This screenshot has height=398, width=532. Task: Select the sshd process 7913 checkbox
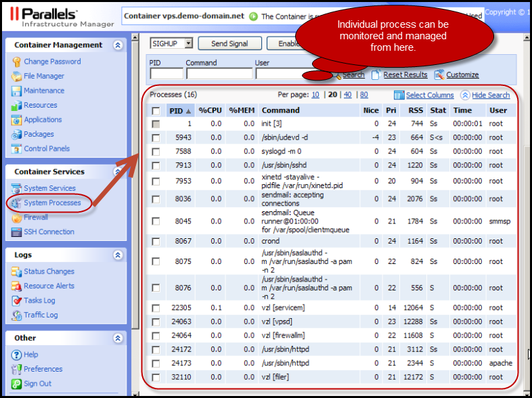(x=156, y=166)
